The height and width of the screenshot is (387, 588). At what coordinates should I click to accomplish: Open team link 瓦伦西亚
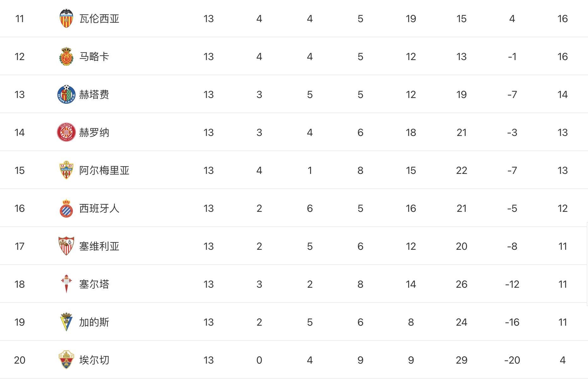point(99,19)
